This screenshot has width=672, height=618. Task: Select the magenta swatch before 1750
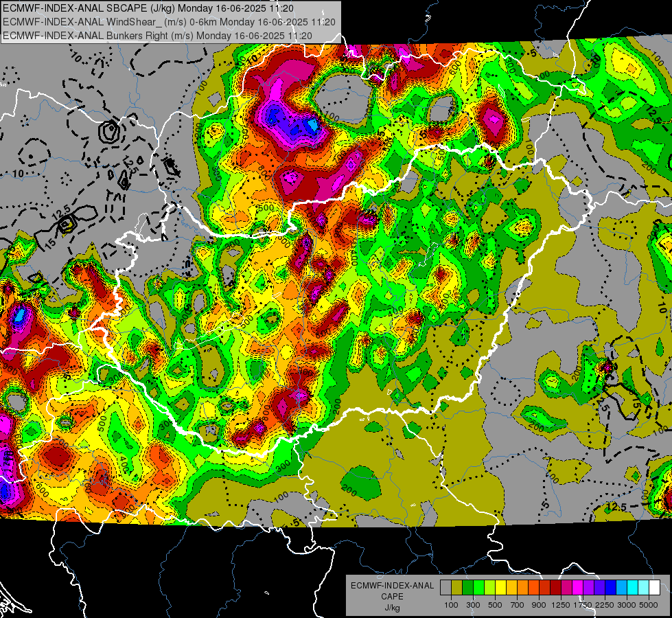[x=578, y=588]
